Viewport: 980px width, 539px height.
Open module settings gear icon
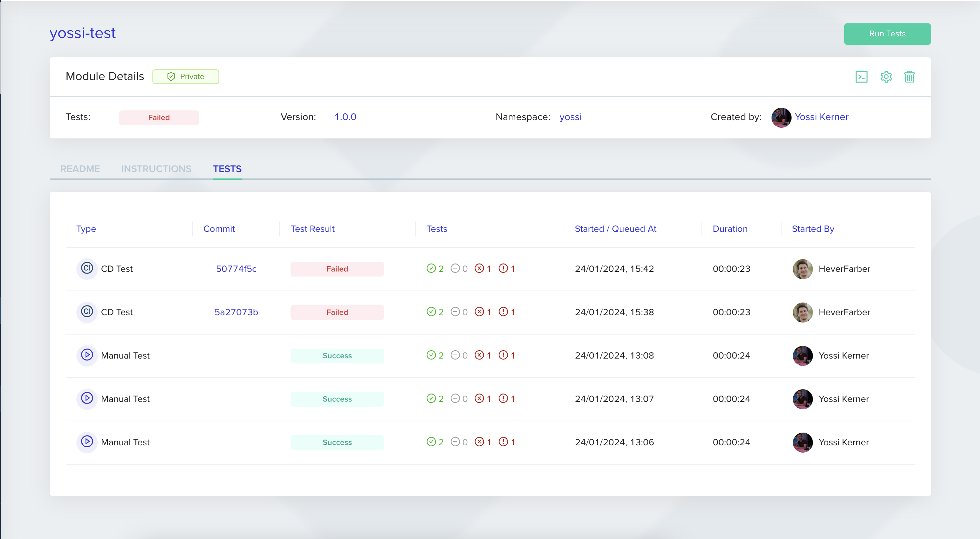click(886, 77)
